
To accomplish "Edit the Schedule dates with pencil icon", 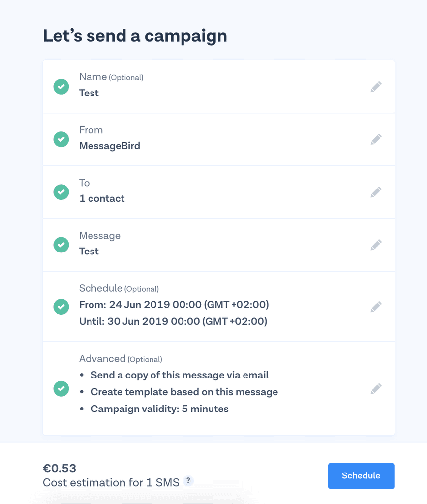I will click(x=376, y=306).
